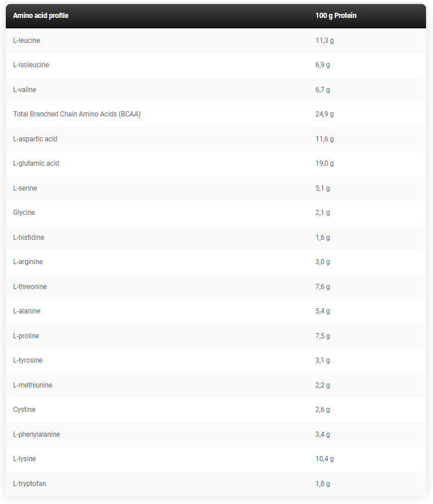Screen dimensions: 433x504
Task: Select the L-methionine row label
Action: point(32,385)
